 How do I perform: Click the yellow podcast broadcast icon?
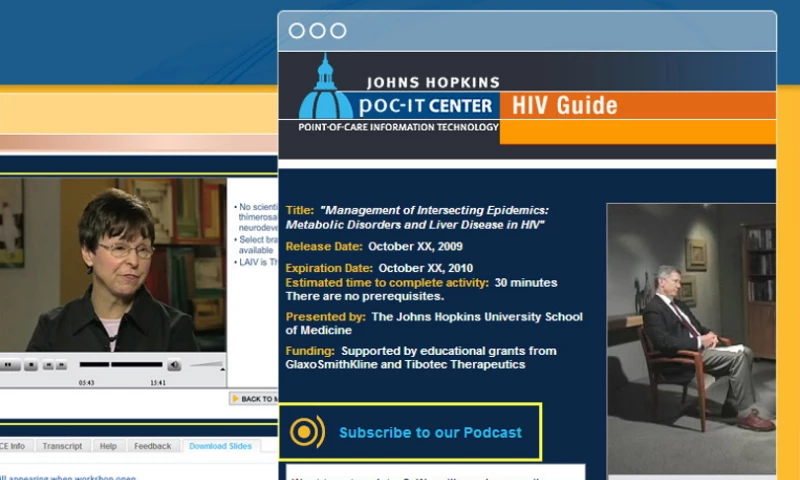(x=307, y=432)
